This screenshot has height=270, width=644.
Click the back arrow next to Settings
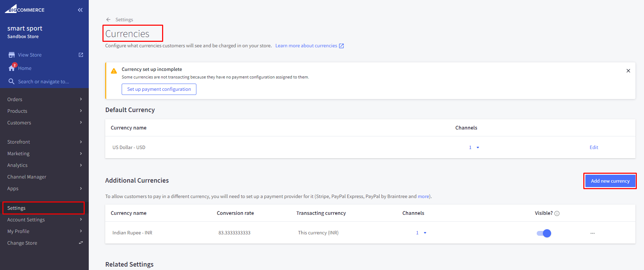pos(108,20)
